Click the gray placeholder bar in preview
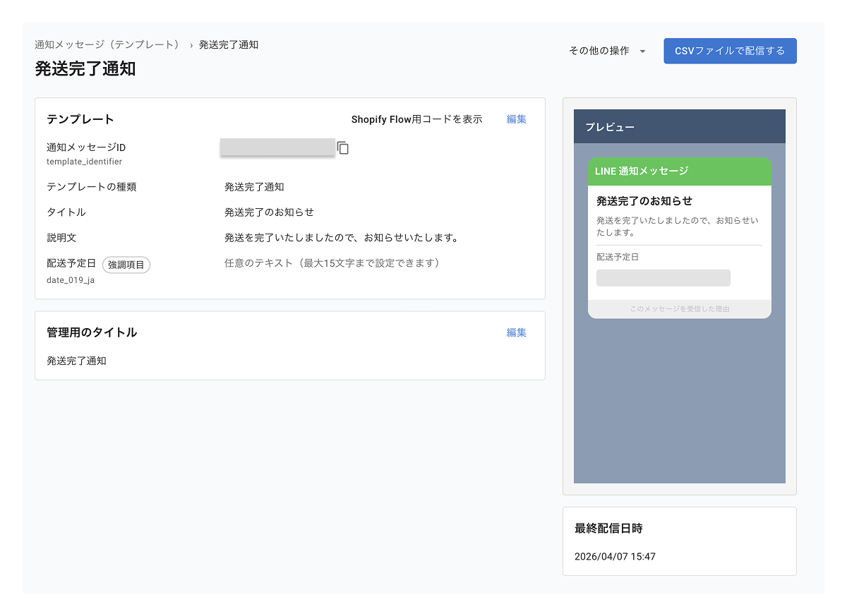The image size is (847, 616). [663, 278]
